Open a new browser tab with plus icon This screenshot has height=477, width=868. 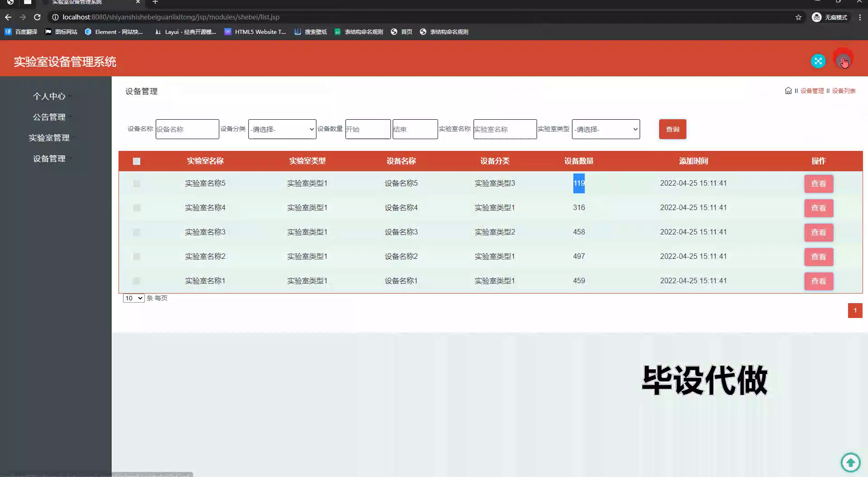(x=155, y=2)
